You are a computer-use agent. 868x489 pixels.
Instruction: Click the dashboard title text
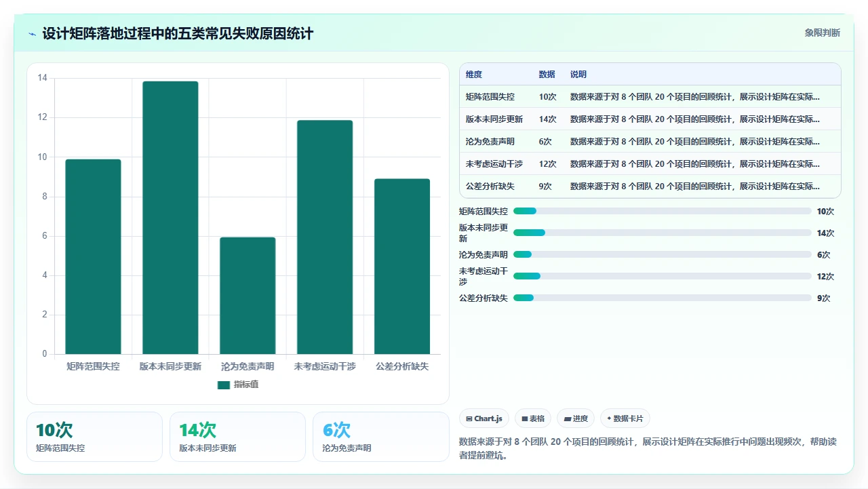[178, 33]
